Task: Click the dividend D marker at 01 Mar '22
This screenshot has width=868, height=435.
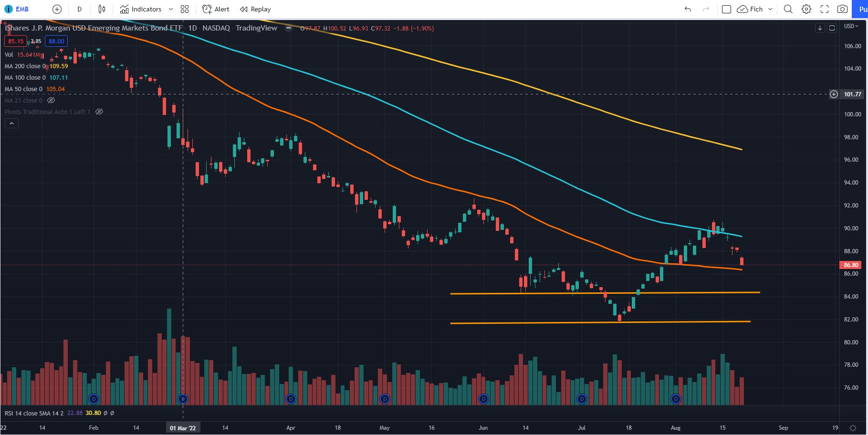Action: point(183,399)
